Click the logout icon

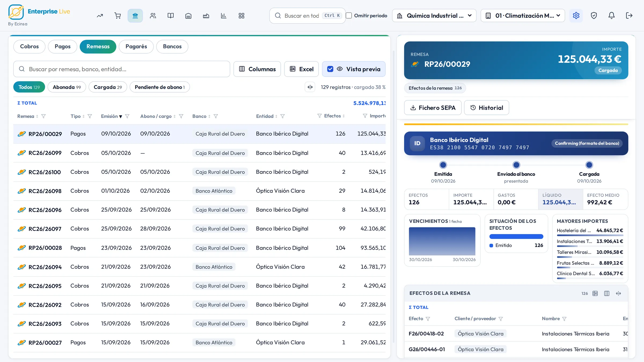tap(629, 16)
